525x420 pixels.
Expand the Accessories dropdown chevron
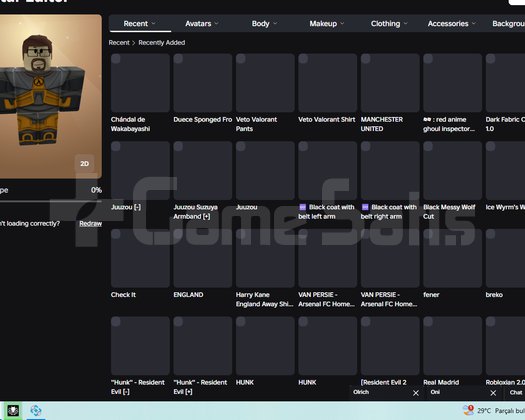tap(474, 23)
